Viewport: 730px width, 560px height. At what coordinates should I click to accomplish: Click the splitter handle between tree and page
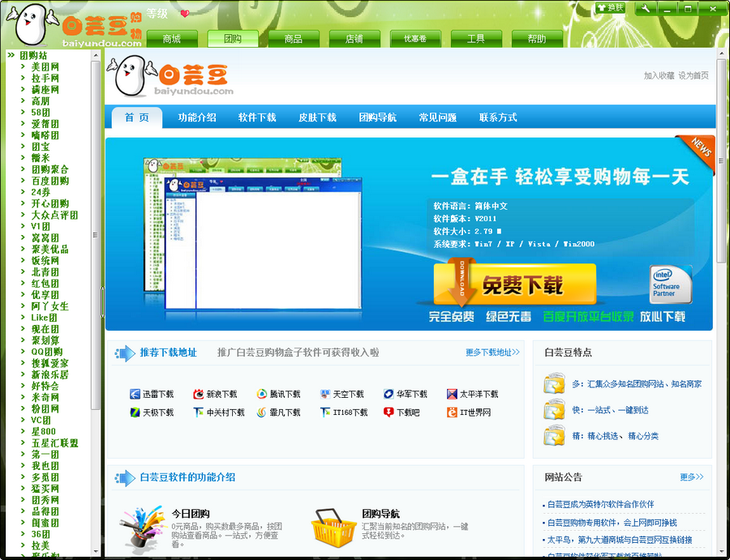[102, 302]
